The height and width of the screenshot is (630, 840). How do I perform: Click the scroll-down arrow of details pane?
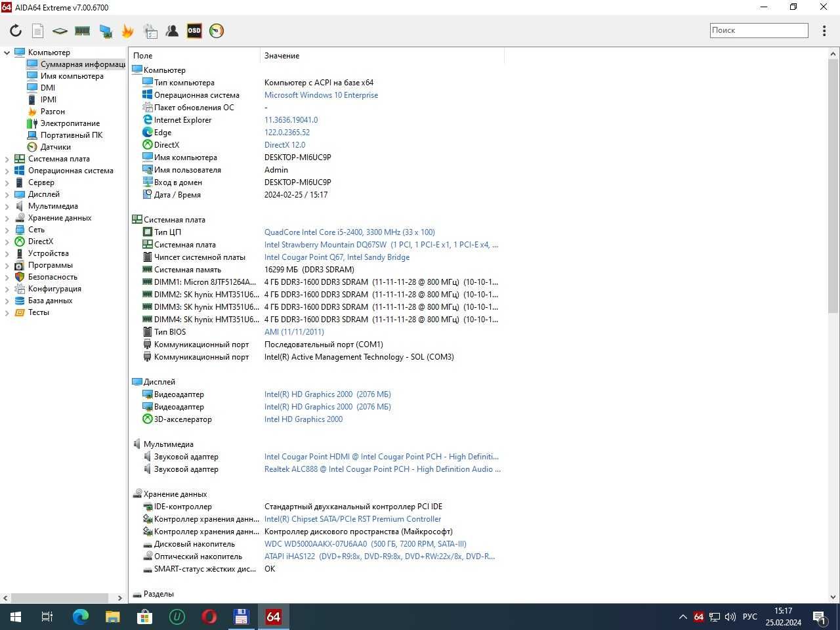coord(833,597)
